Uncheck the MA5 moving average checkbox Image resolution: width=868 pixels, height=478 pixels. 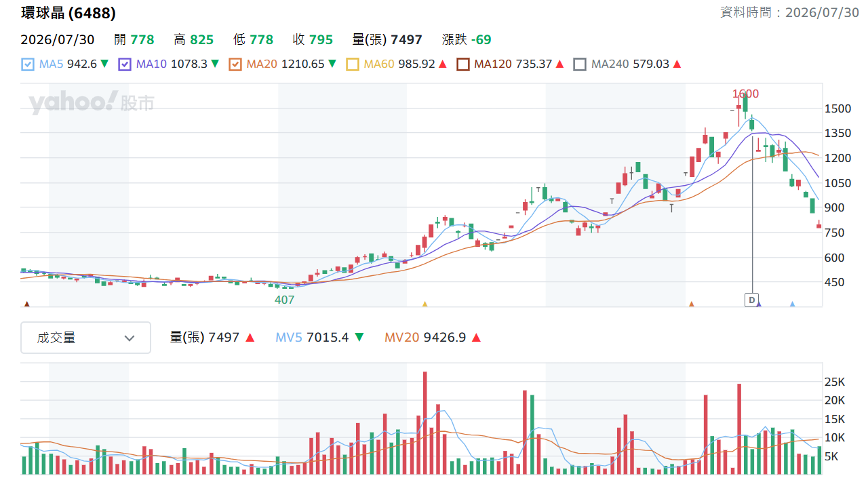(x=28, y=64)
